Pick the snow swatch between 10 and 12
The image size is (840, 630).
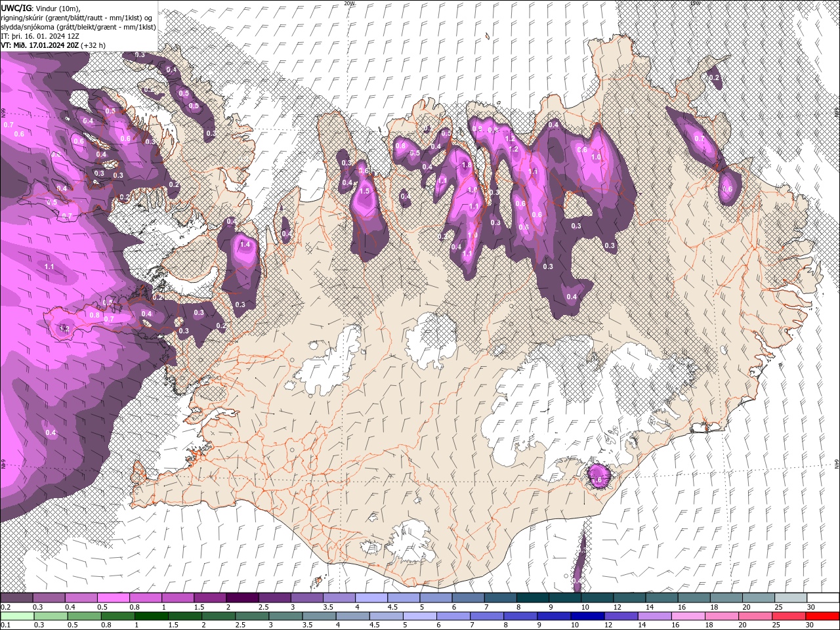coord(597,598)
